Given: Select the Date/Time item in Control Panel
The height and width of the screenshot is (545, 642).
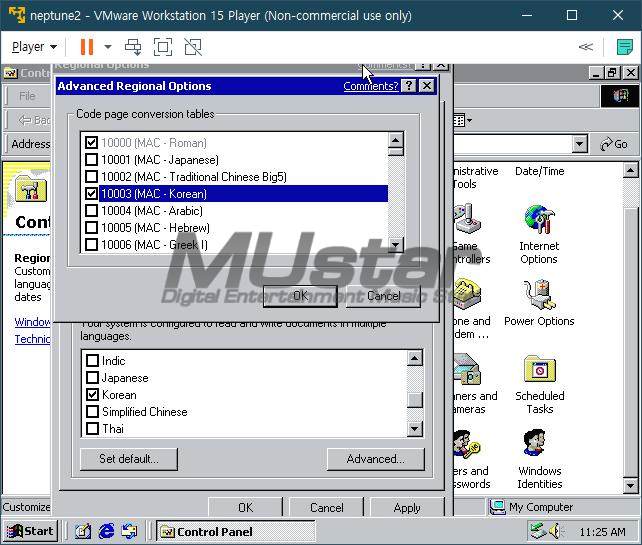Looking at the screenshot, I should (540, 171).
